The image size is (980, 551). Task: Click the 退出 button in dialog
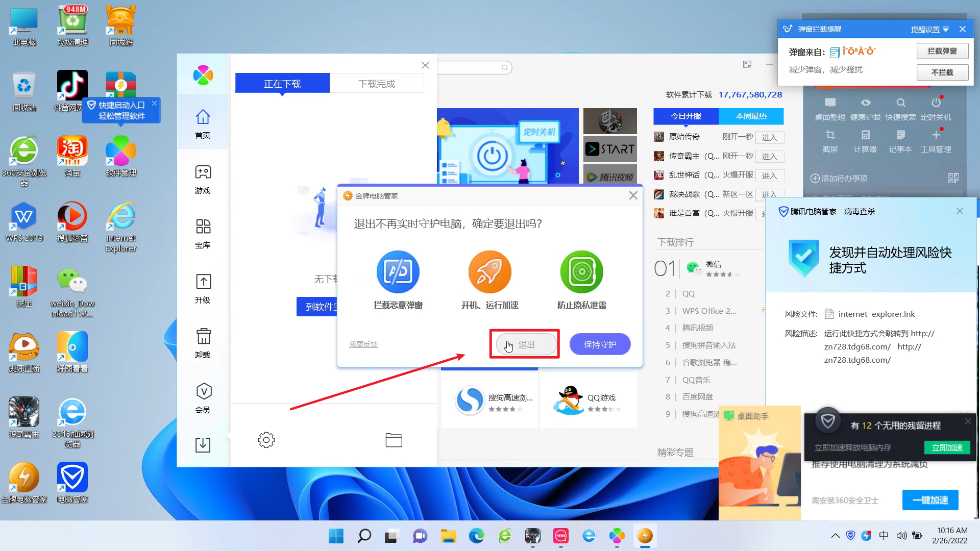click(526, 344)
